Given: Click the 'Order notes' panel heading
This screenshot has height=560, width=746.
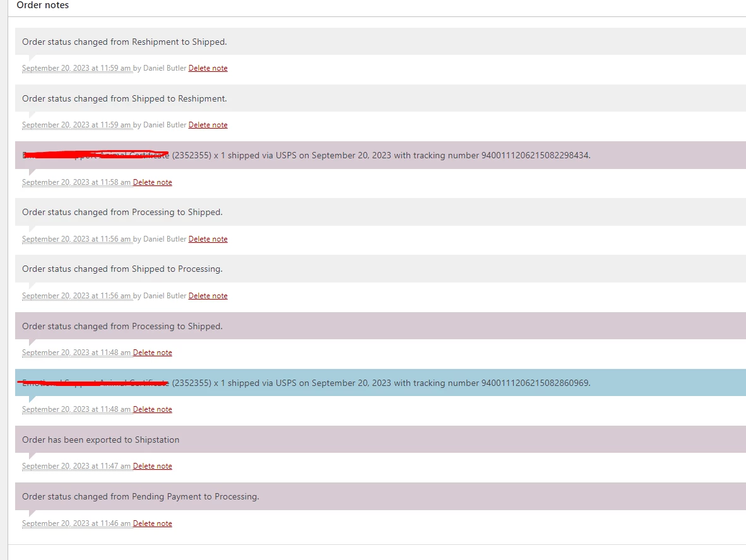Looking at the screenshot, I should tap(43, 5).
